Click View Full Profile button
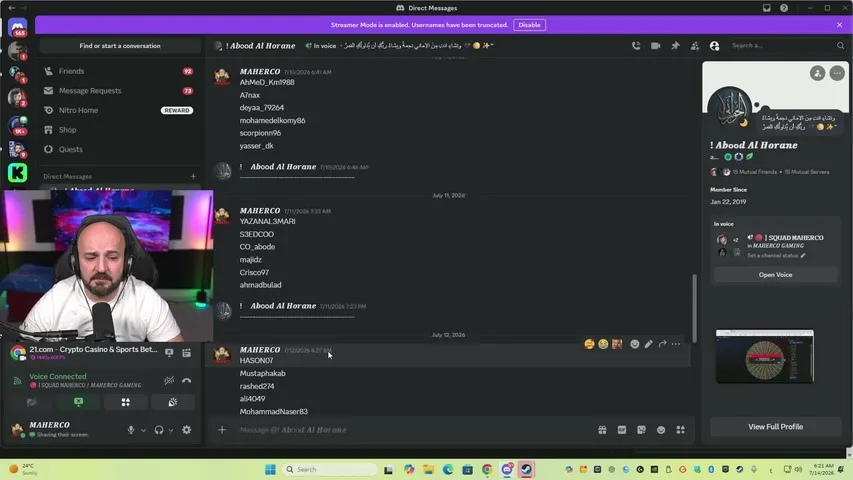This screenshot has width=853, height=480. (x=775, y=427)
